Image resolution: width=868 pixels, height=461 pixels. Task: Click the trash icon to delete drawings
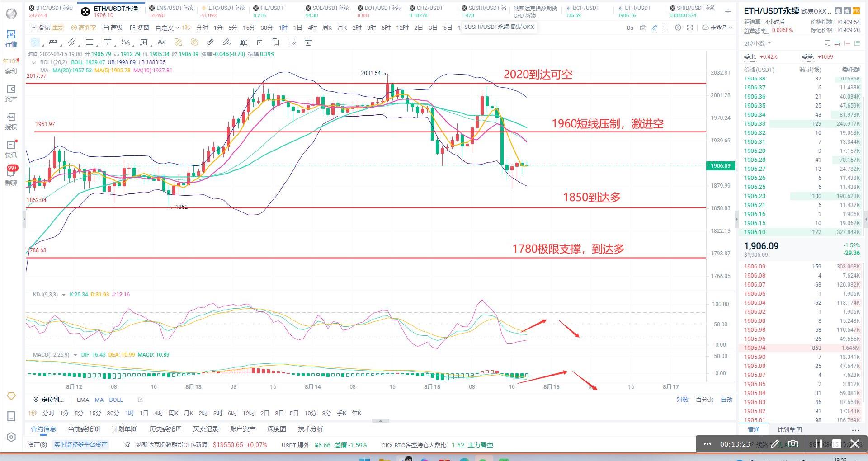point(308,42)
